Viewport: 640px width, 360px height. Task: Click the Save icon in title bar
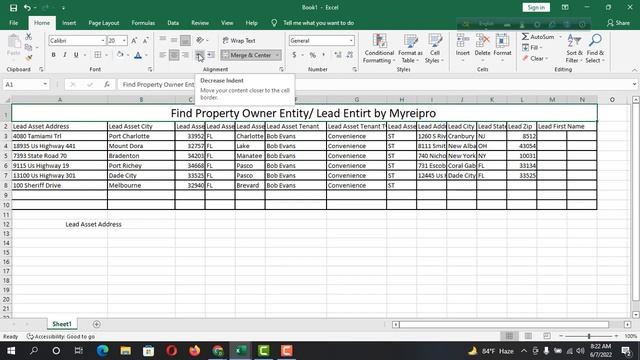[13, 8]
